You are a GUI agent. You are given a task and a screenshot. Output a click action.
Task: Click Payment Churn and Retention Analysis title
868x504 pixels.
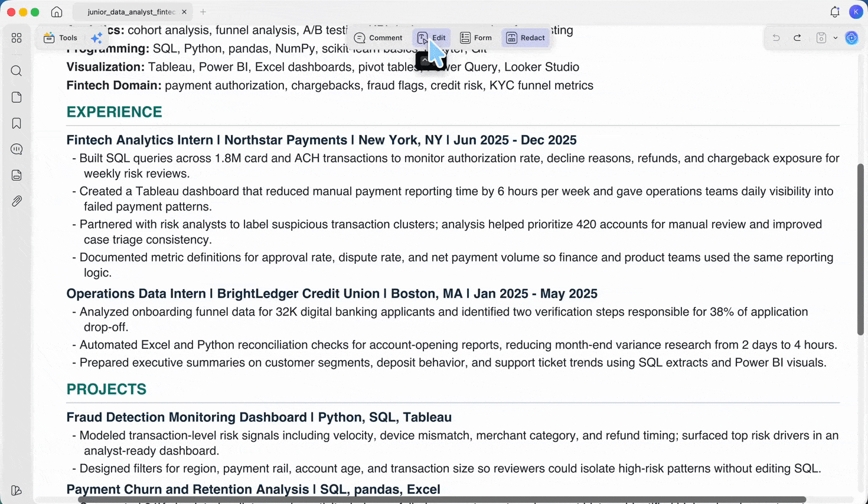tap(253, 489)
